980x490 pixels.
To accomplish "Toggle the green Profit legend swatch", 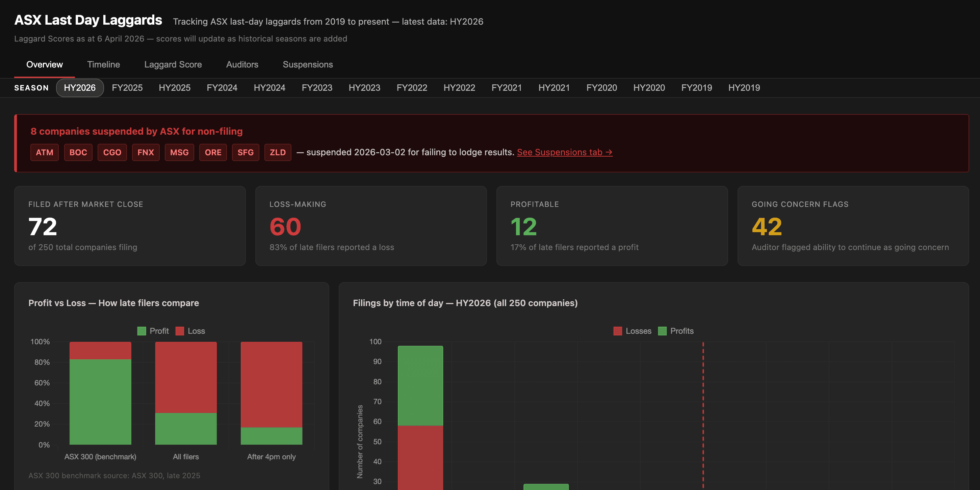I will 141,331.
